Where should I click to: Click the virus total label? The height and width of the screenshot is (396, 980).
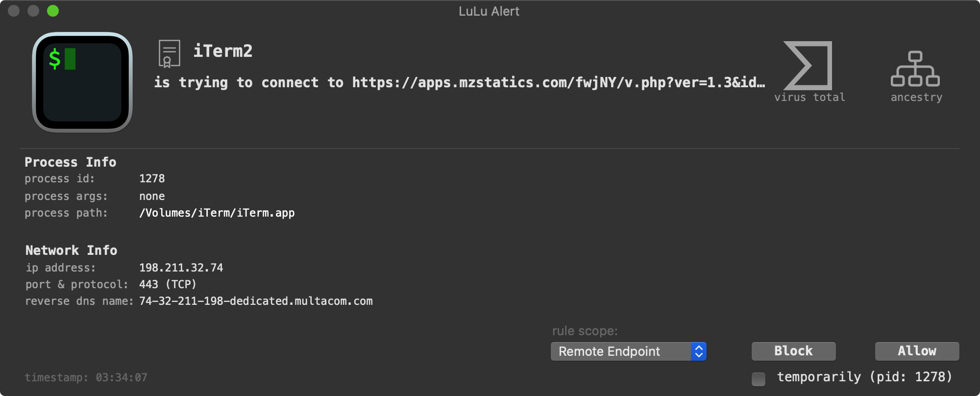tap(809, 98)
